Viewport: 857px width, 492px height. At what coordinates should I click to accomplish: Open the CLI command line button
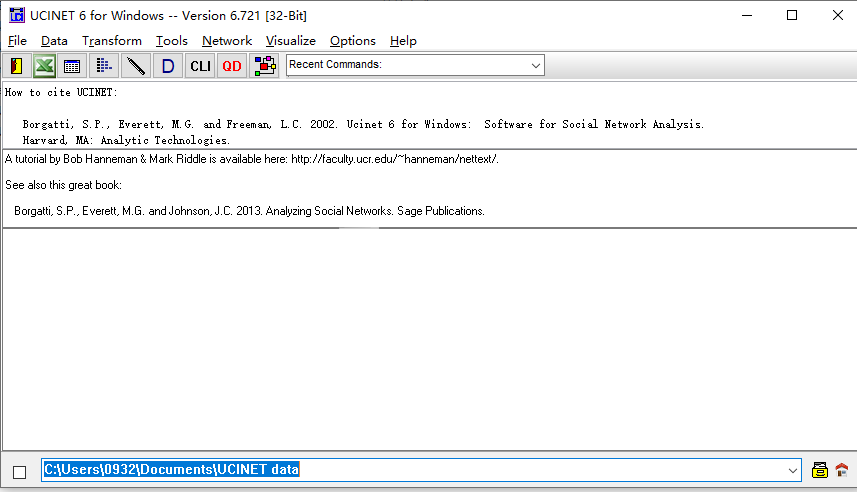coord(200,66)
